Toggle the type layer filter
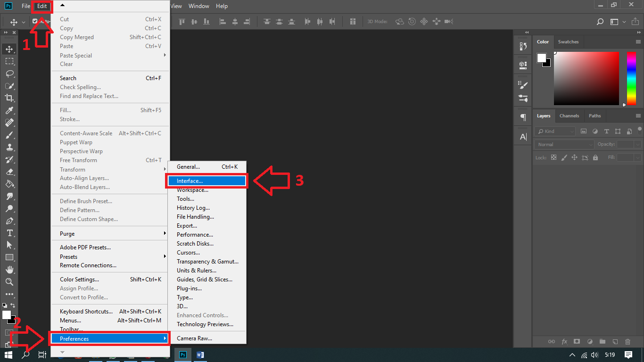Image resolution: width=644 pixels, height=362 pixels. tap(606, 132)
